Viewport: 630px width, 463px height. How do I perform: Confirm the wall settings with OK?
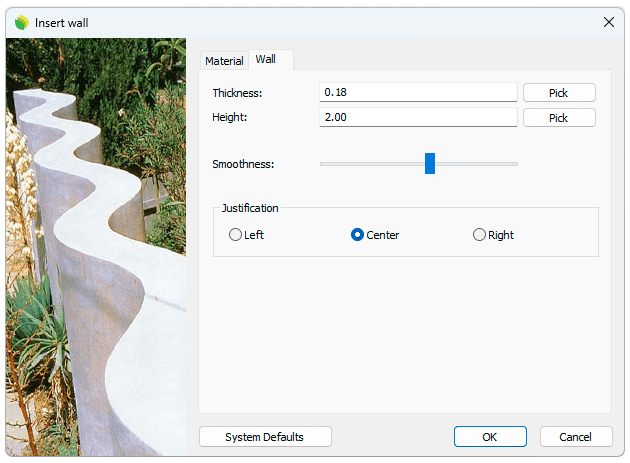tap(489, 437)
